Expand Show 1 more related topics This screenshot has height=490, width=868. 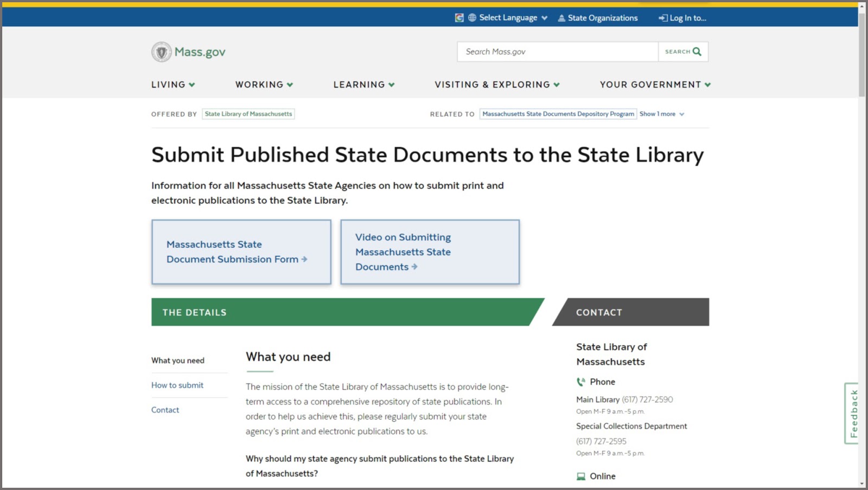[661, 114]
